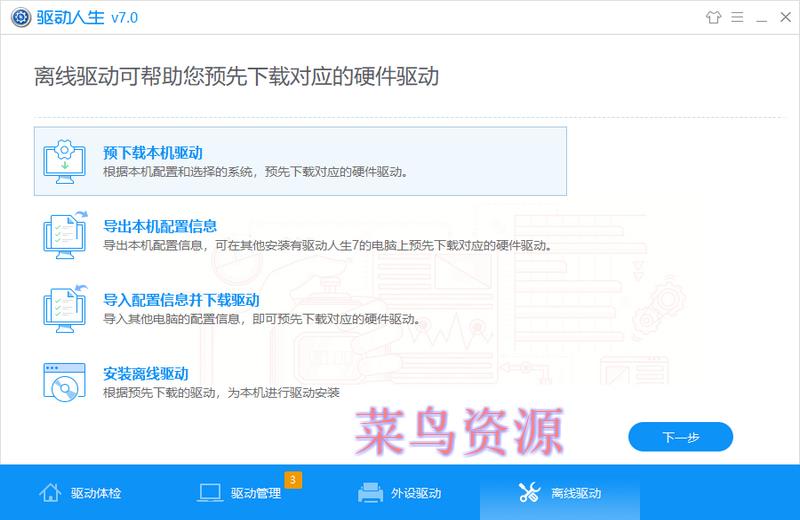Screen dimensions: 800x520
Task: Switch to the 驱动管理 tab
Action: tap(240, 492)
